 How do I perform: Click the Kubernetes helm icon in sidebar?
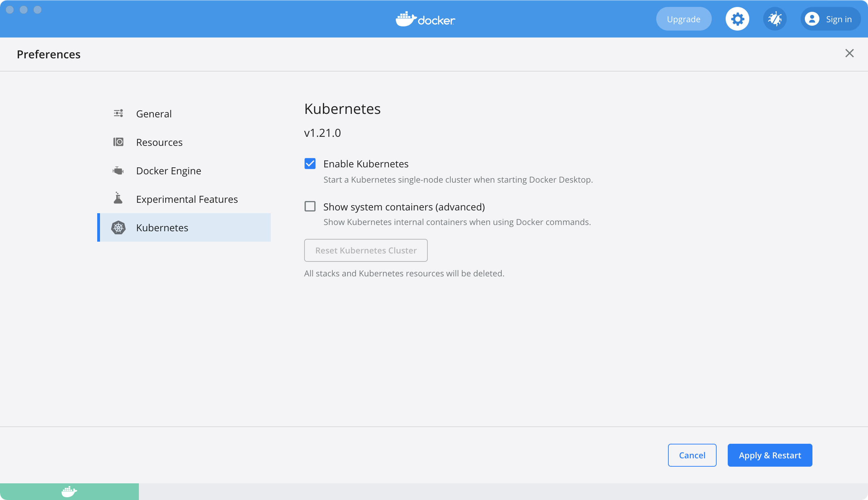[x=118, y=227]
